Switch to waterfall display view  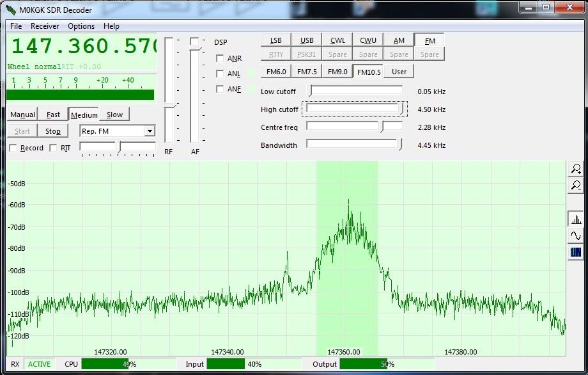point(575,252)
